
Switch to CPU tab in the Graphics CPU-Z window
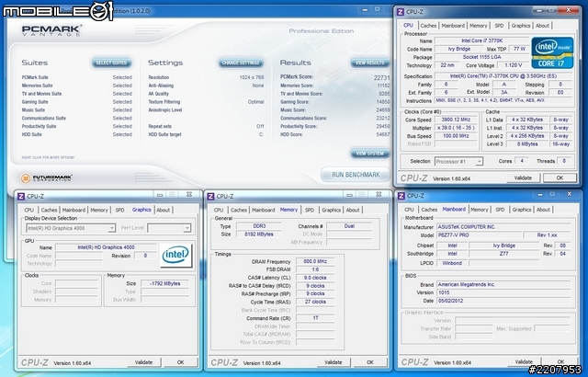click(28, 210)
